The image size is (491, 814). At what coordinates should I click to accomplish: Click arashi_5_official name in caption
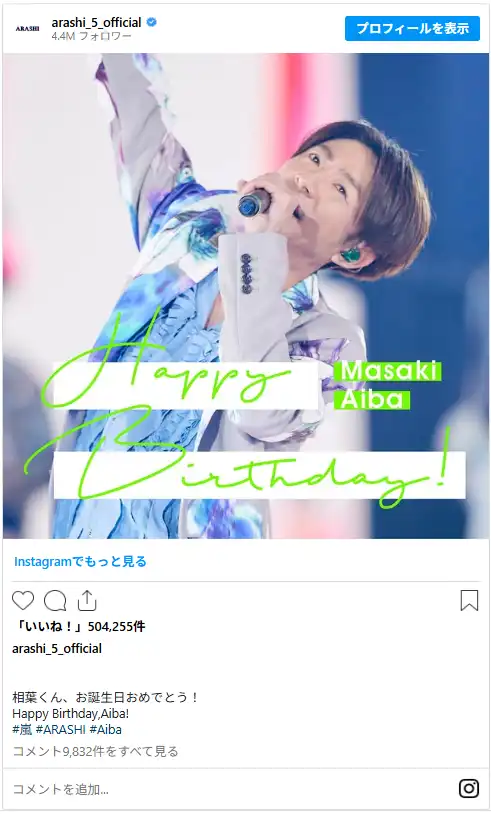click(x=57, y=648)
